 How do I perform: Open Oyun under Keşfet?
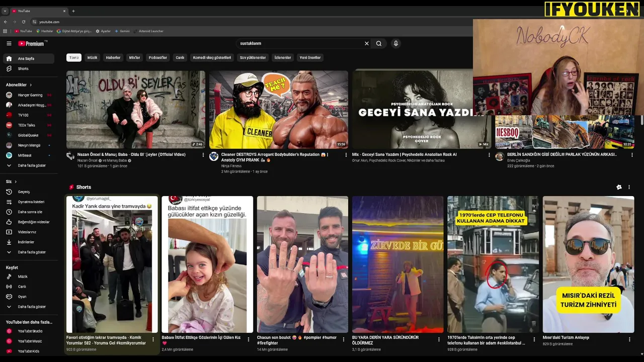[28, 297]
